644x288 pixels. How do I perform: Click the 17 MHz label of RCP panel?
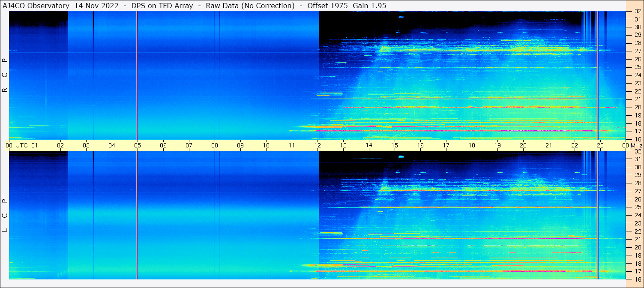[638, 131]
